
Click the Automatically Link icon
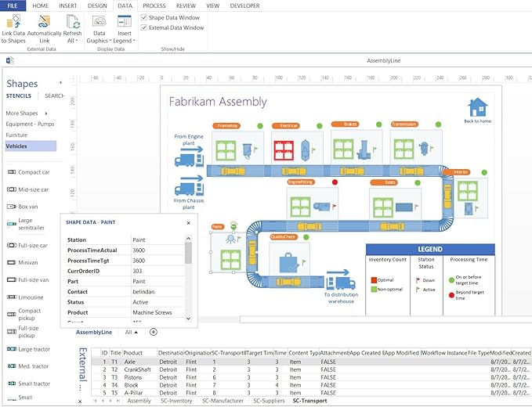(44, 21)
